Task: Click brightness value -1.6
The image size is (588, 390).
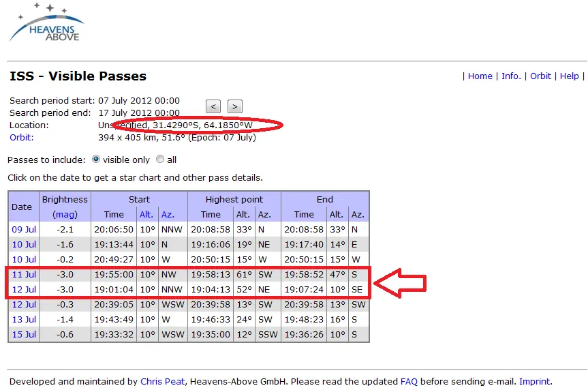Action: click(65, 244)
